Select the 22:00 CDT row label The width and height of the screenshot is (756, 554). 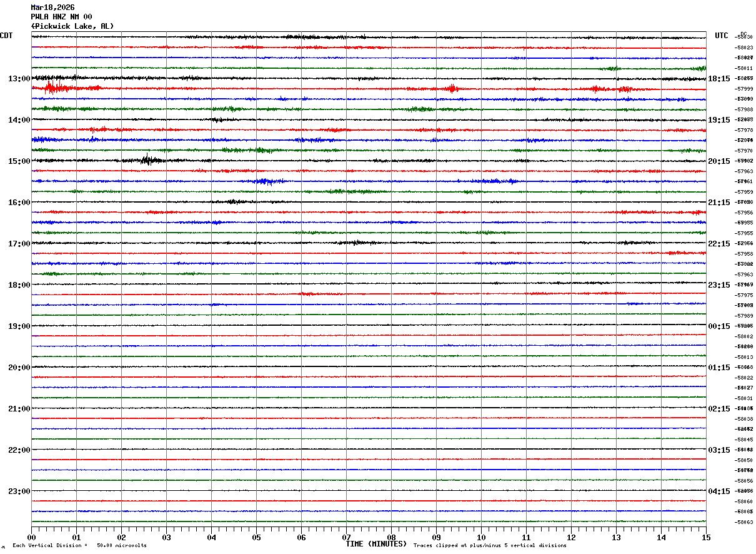(x=19, y=450)
